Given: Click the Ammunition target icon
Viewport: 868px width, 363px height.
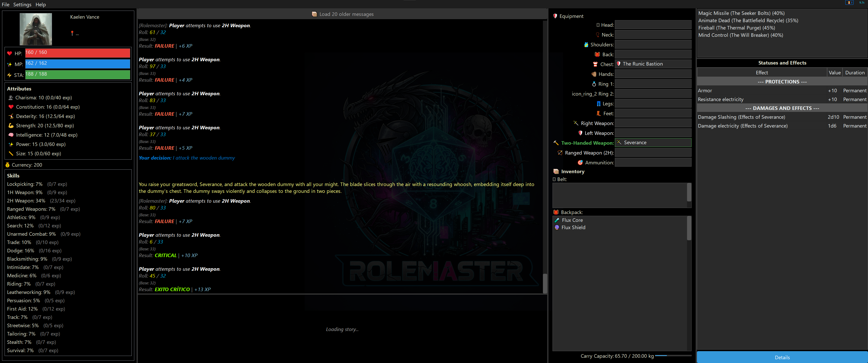Looking at the screenshot, I should pyautogui.click(x=580, y=163).
